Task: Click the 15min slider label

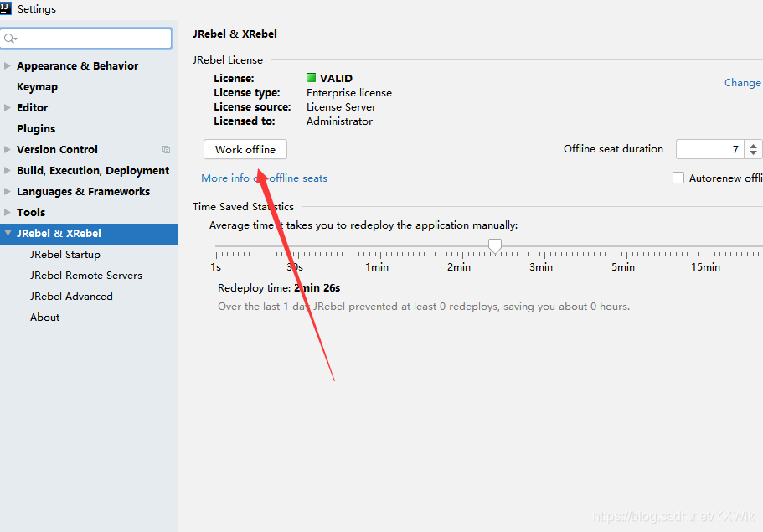Action: [x=705, y=267]
